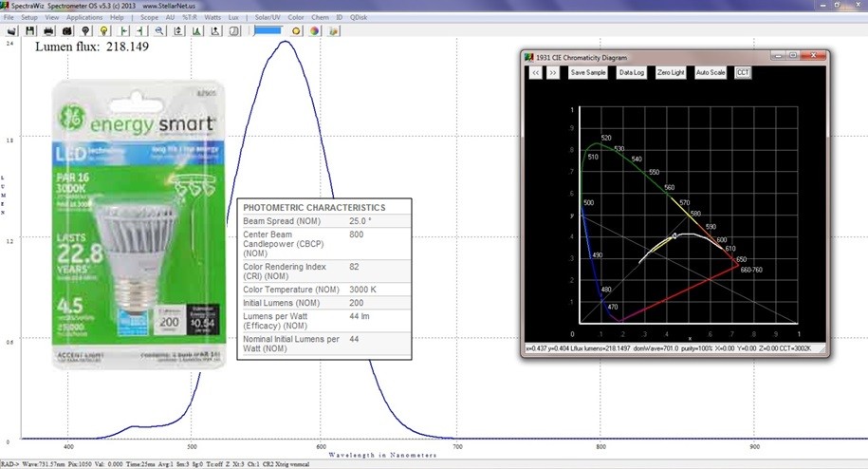Image resolution: width=868 pixels, height=469 pixels.
Task: Open the Setup menu
Action: click(x=29, y=17)
